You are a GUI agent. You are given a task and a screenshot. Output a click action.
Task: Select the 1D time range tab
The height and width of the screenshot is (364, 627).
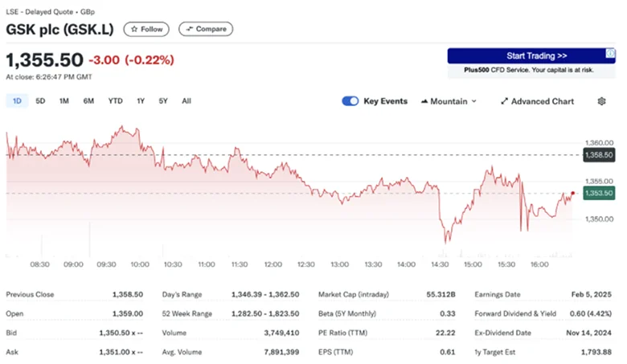tap(17, 101)
